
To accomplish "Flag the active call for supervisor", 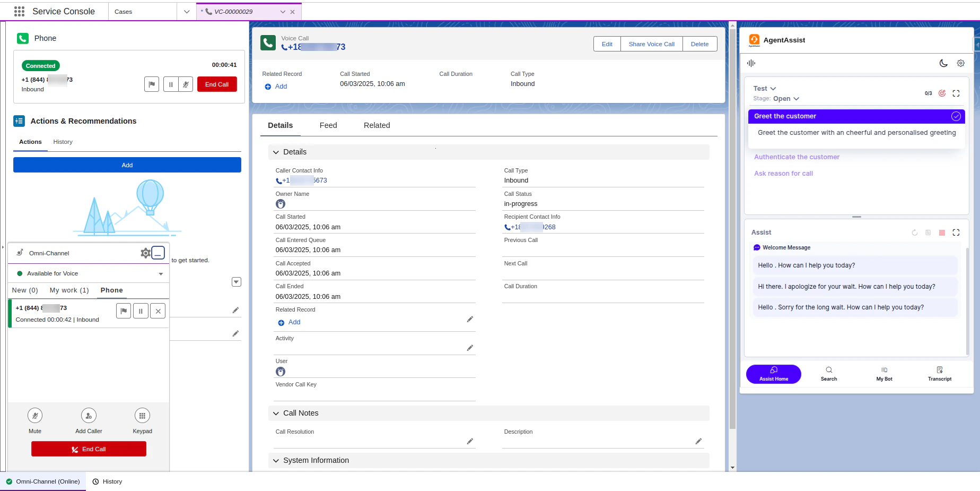I will coord(152,84).
